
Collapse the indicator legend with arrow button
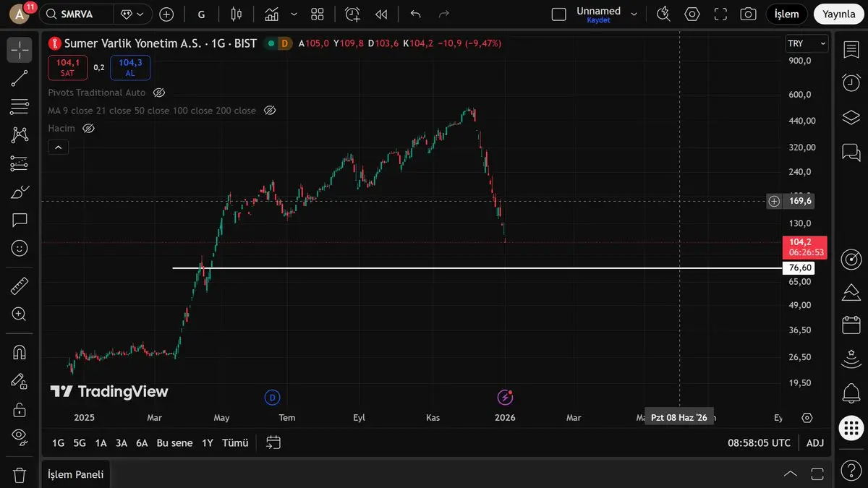point(58,147)
